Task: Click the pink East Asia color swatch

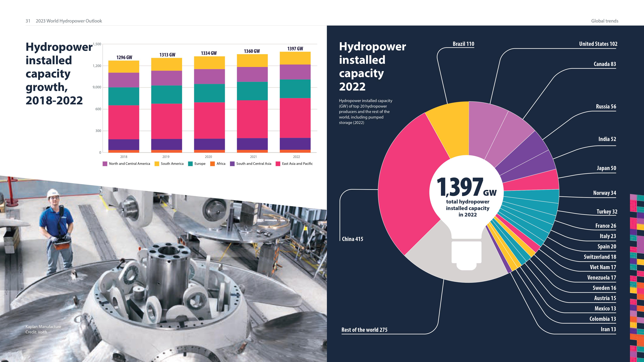Action: (278, 163)
